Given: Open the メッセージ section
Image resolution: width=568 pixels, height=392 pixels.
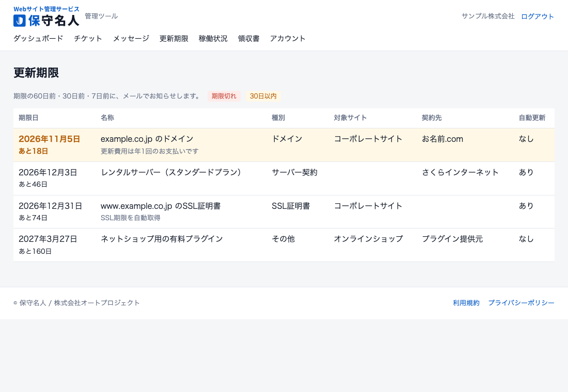Looking at the screenshot, I should [x=131, y=38].
